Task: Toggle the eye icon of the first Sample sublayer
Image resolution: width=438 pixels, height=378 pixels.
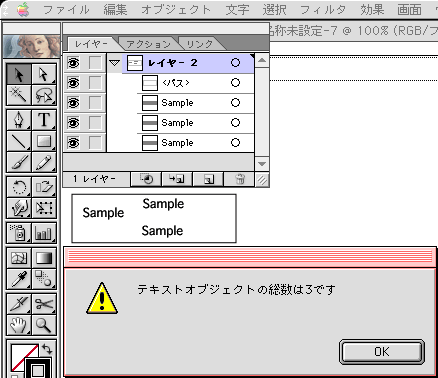Action: click(x=73, y=103)
